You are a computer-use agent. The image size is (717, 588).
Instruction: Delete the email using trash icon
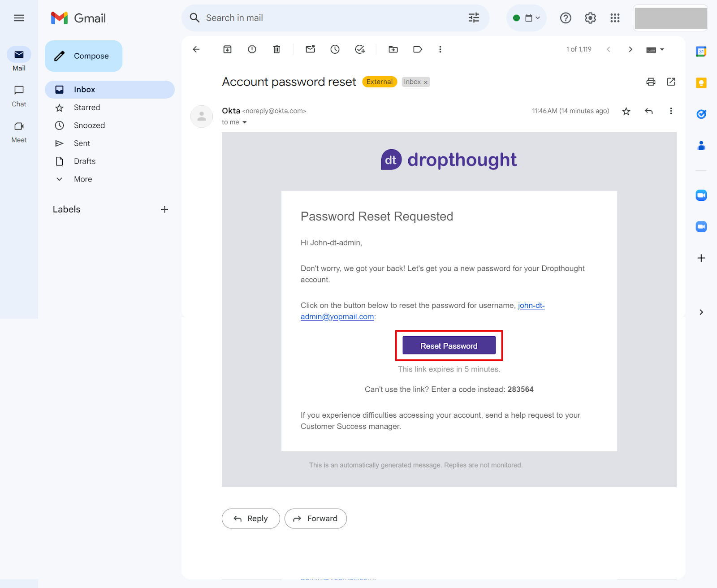276,49
